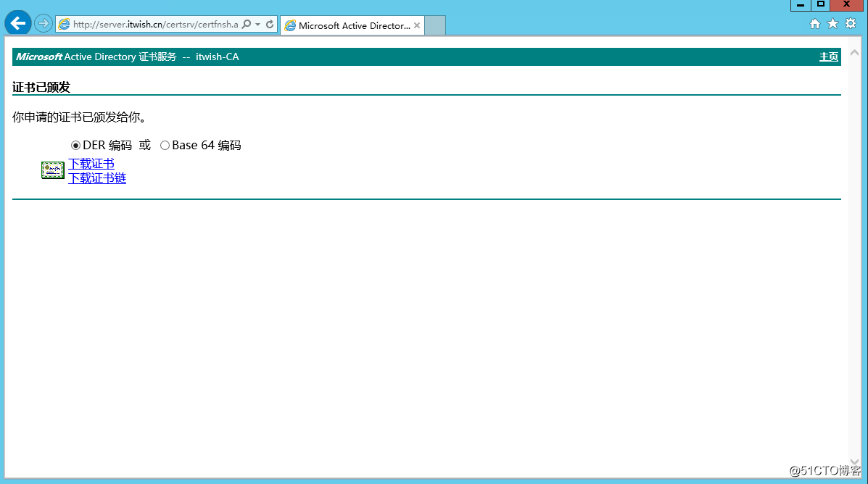Refresh the page with the reload icon

270,25
